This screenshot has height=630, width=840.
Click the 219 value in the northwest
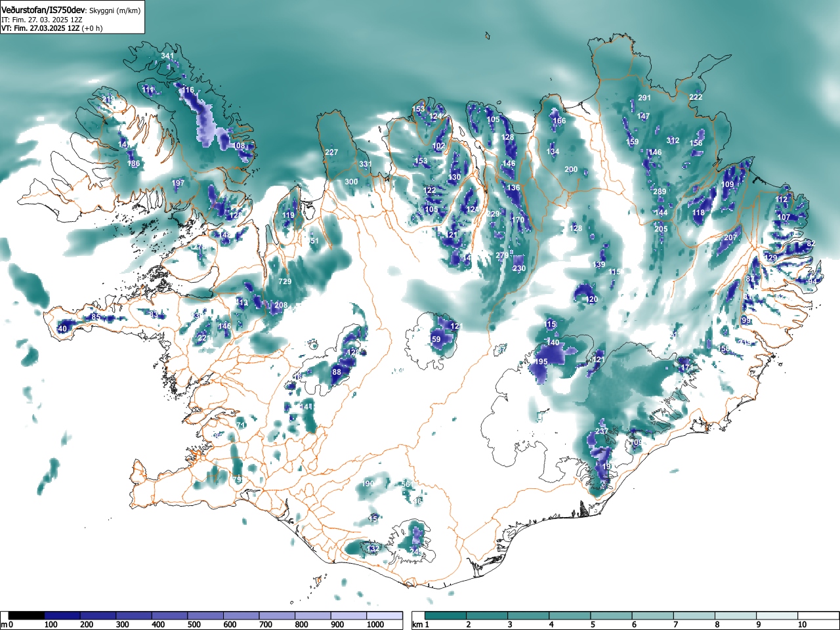coord(108,100)
